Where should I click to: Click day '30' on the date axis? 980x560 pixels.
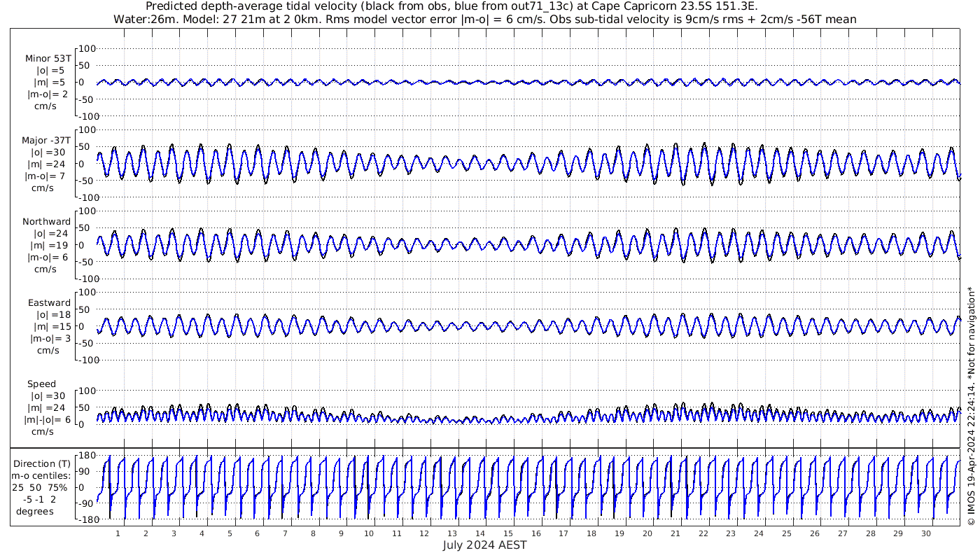tap(926, 533)
